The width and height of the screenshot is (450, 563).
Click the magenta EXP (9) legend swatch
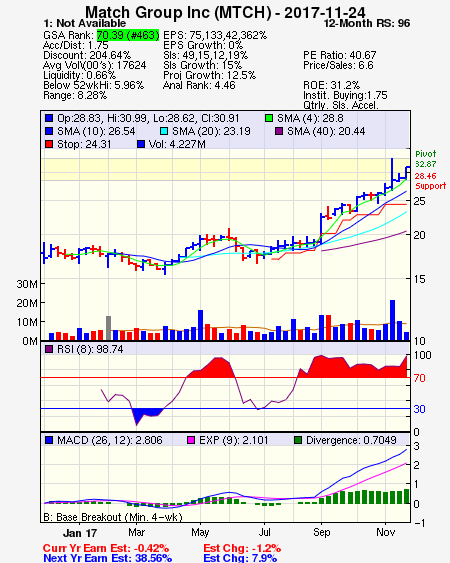tap(191, 440)
